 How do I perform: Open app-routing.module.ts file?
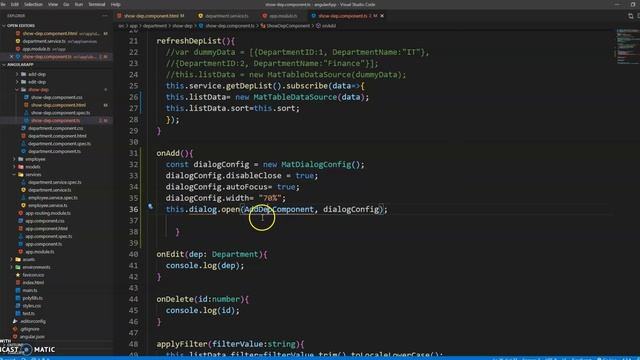tap(47, 213)
